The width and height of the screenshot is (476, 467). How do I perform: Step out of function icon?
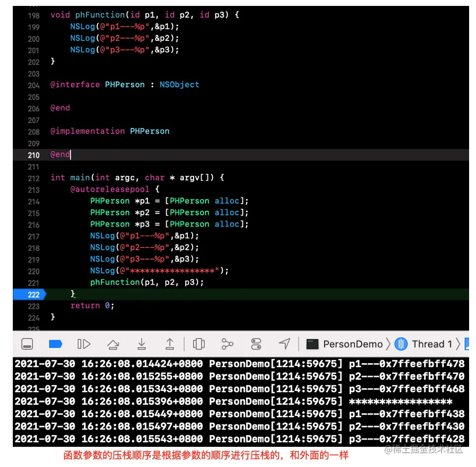point(170,344)
